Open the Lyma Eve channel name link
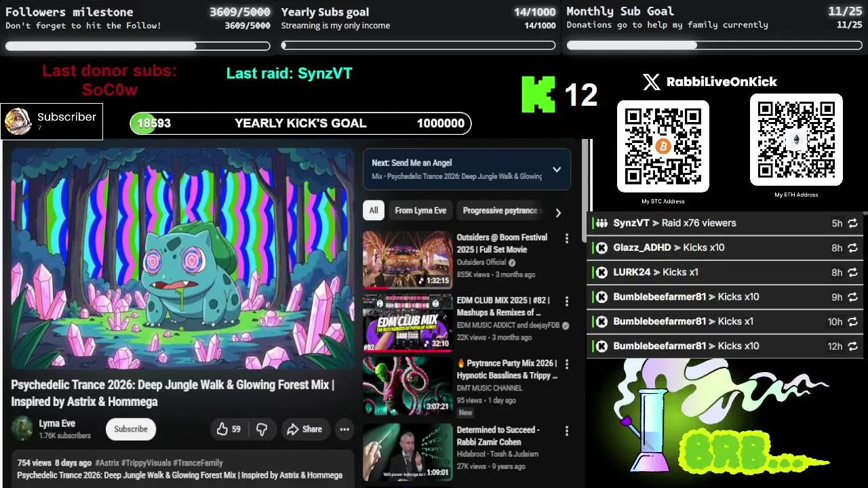The image size is (868, 488). 57,424
